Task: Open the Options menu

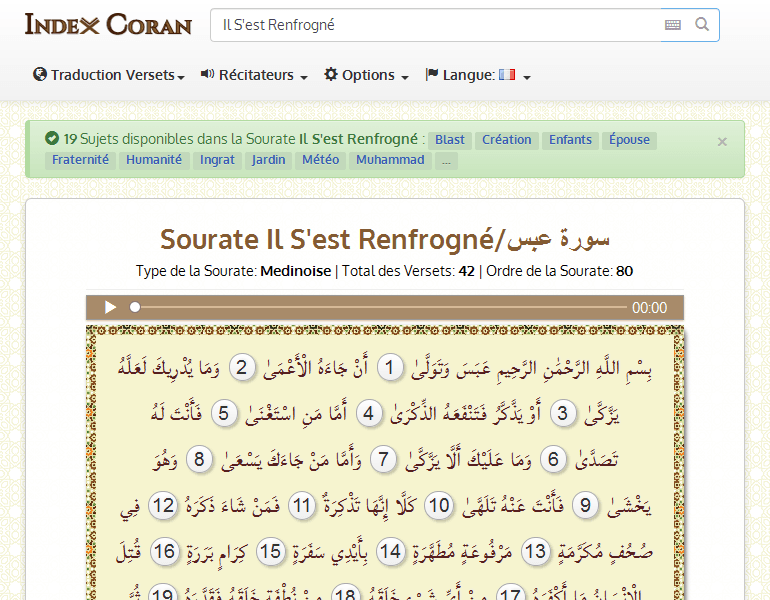Action: [x=366, y=75]
